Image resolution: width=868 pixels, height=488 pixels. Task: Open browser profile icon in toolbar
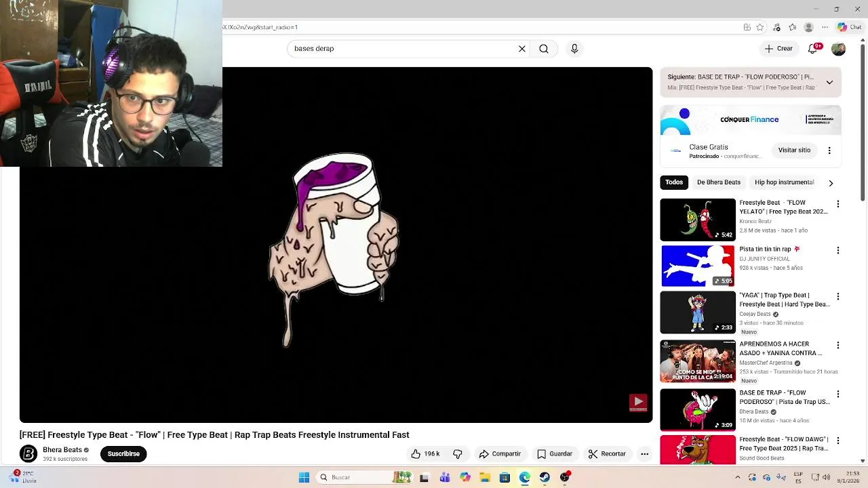click(x=808, y=27)
